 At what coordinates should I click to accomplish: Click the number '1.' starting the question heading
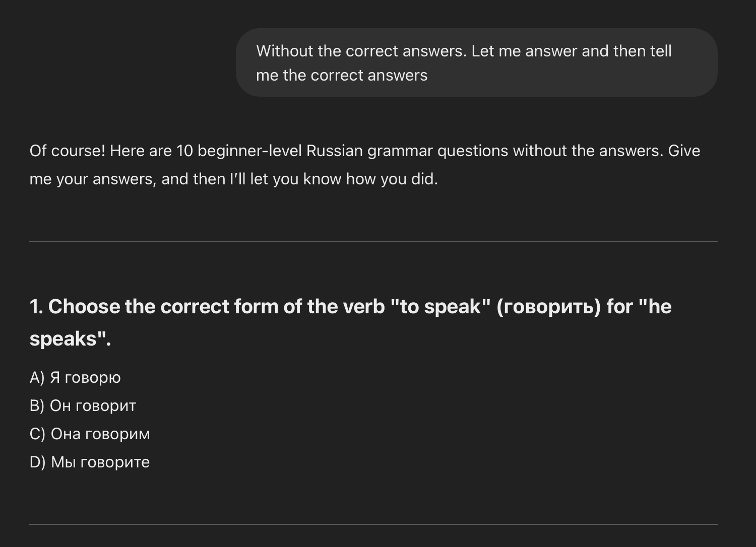(36, 307)
